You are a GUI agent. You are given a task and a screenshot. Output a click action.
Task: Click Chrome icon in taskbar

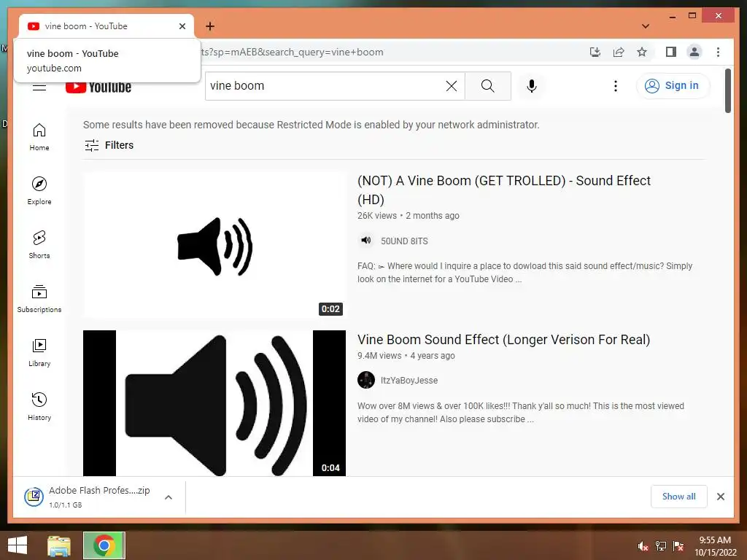click(x=104, y=545)
